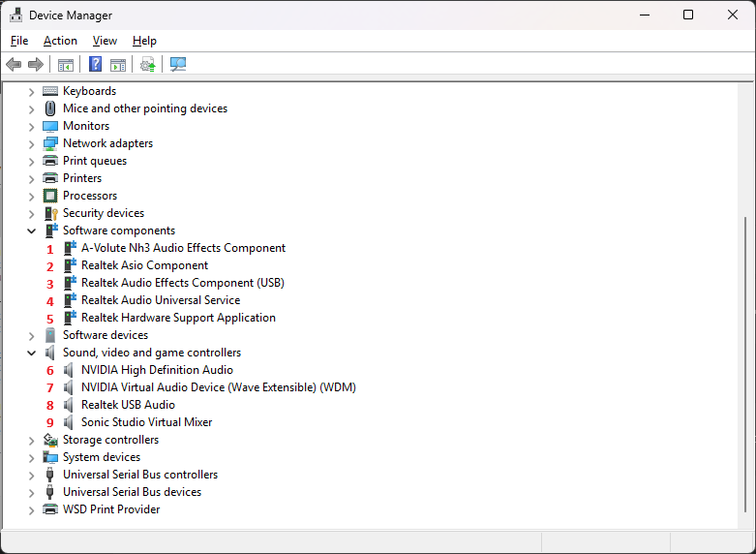Expand the Security devices chevron
Screen dimensions: 756x554
tap(31, 214)
